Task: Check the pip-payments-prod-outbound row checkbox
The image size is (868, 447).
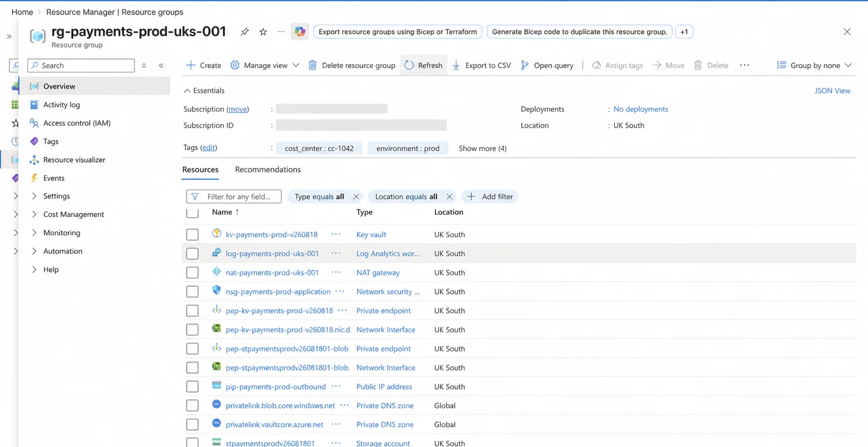Action: (x=192, y=387)
